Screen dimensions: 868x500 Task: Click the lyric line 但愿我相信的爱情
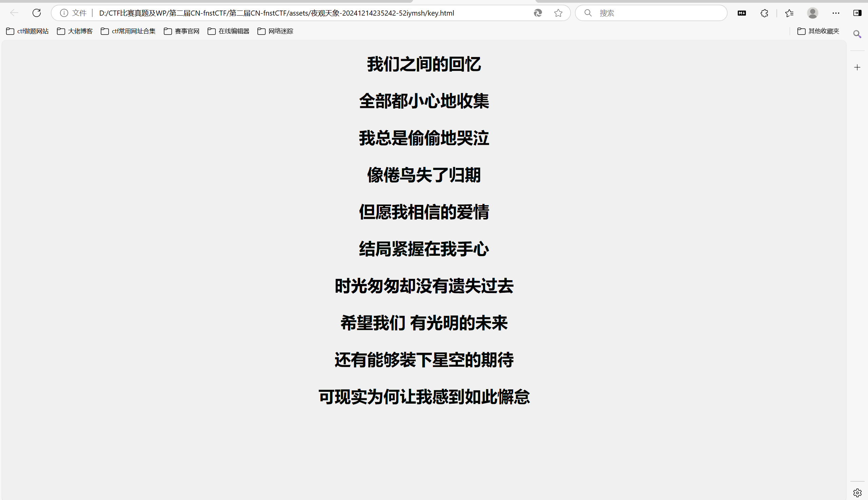(x=424, y=212)
